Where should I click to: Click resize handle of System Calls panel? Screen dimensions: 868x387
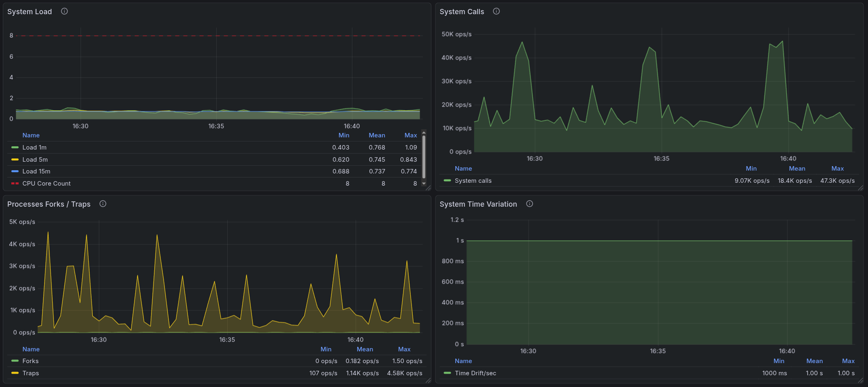[x=860, y=188]
